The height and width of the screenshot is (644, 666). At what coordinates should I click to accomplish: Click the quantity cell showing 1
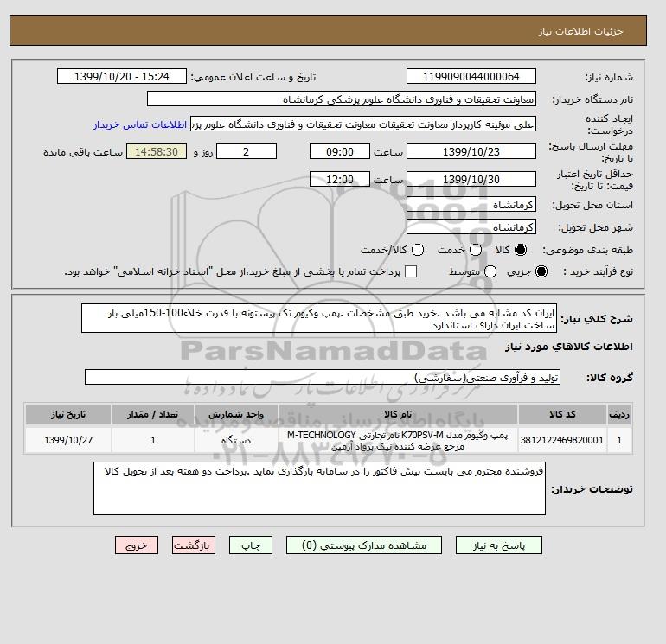tap(153, 440)
